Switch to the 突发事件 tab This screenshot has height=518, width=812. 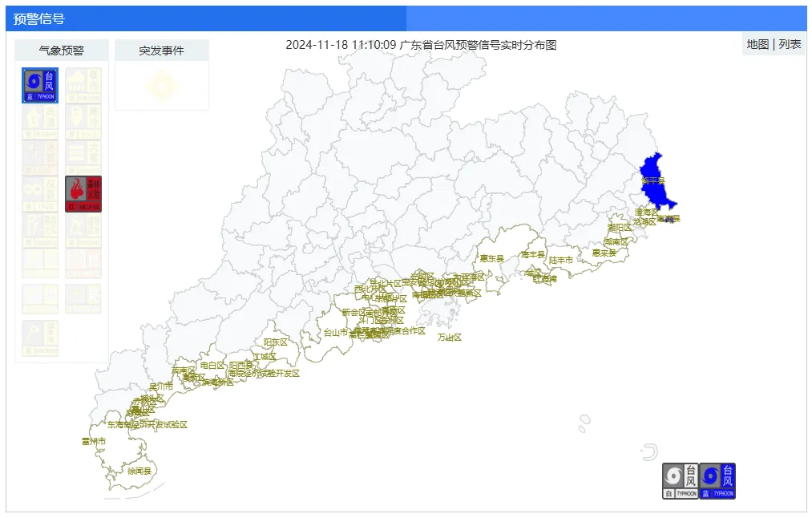(x=161, y=51)
